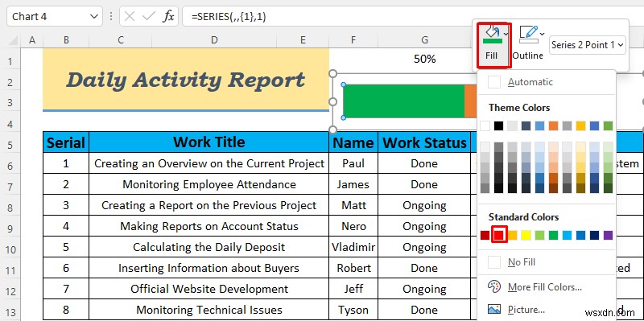The width and height of the screenshot is (644, 321).
Task: Select the darkest shade in the orange column
Action: (x=553, y=188)
